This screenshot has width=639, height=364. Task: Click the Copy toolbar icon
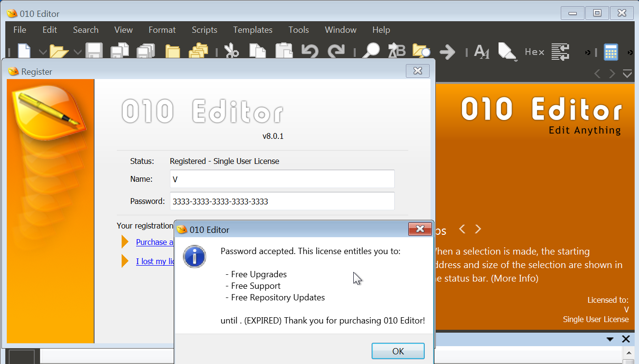[x=258, y=51]
